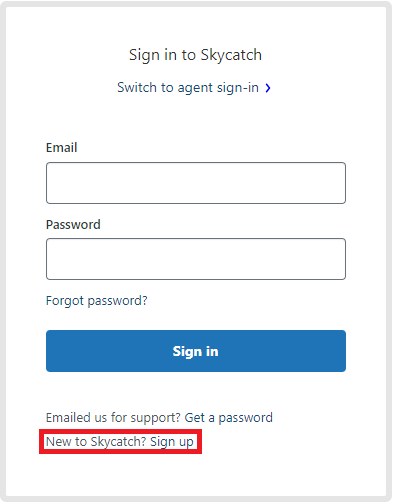Follow the Get a password link
The width and height of the screenshot is (394, 503).
pyautogui.click(x=229, y=418)
